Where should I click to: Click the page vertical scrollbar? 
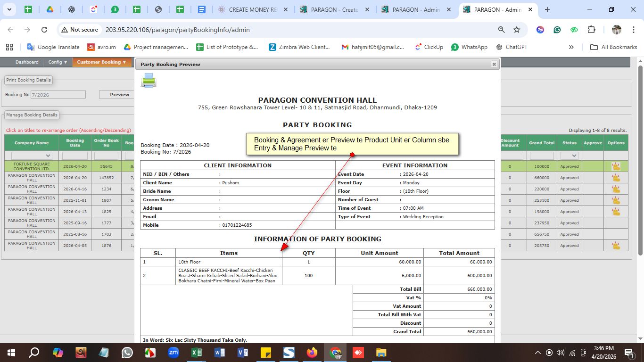coord(640,160)
